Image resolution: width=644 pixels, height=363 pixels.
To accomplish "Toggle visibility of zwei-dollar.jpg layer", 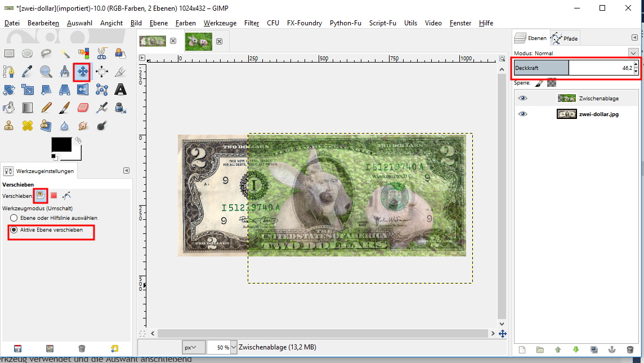I will (x=522, y=114).
